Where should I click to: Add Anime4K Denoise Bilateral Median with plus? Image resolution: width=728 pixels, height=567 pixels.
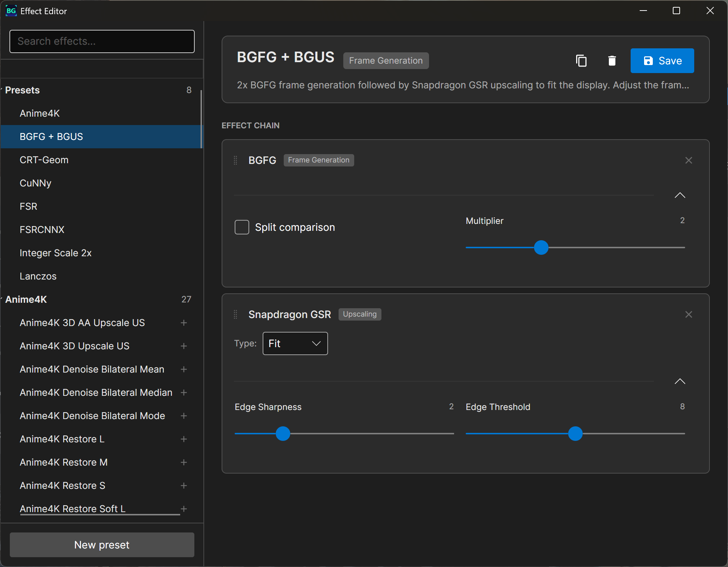click(184, 393)
